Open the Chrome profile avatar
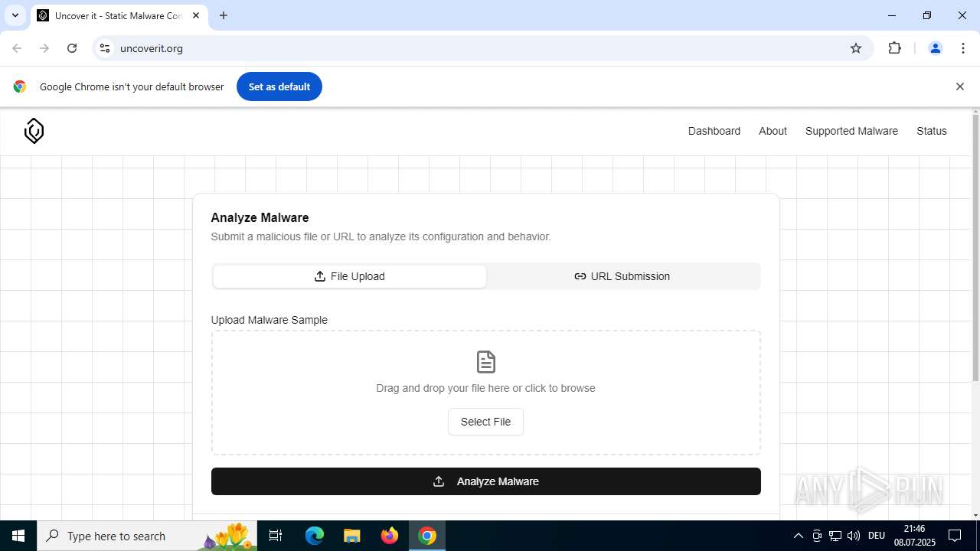Screen dimensions: 980x551 click(x=936, y=48)
